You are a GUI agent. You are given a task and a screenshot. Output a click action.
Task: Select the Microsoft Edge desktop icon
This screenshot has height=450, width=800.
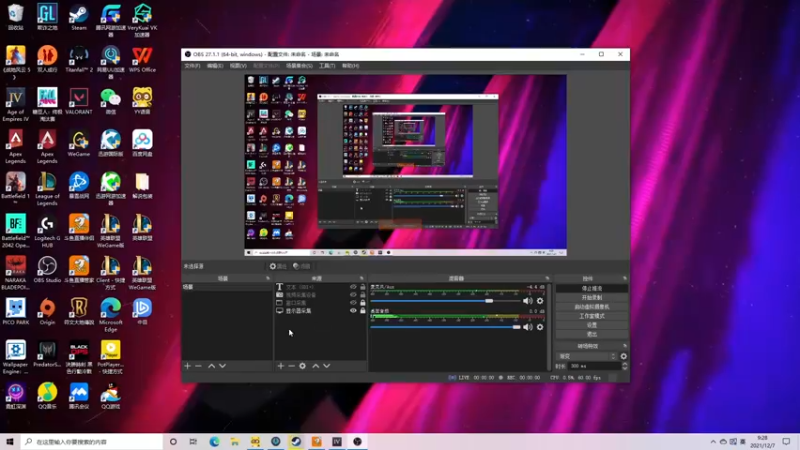(x=110, y=315)
